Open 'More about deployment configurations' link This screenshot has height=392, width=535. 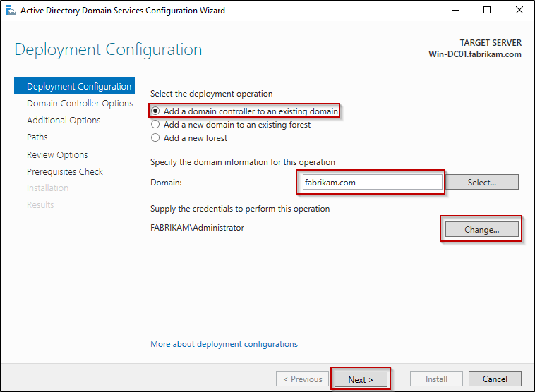click(224, 344)
